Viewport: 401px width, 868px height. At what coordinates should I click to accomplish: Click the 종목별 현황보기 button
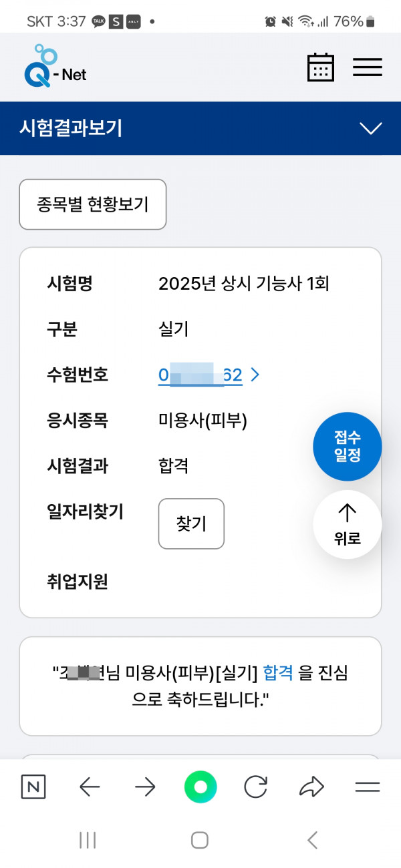93,204
